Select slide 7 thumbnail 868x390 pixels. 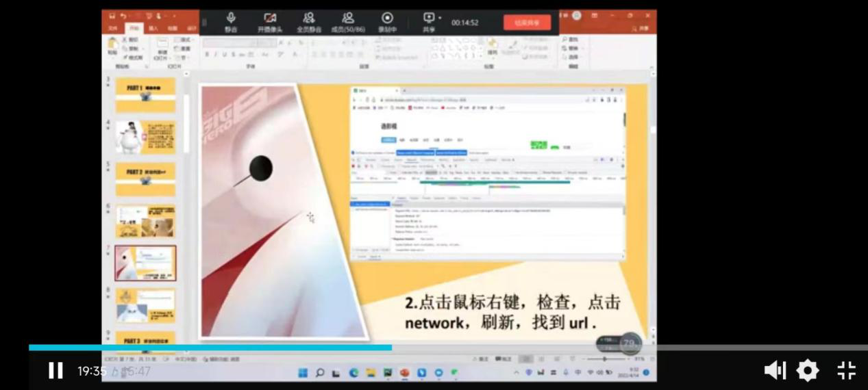click(145, 263)
